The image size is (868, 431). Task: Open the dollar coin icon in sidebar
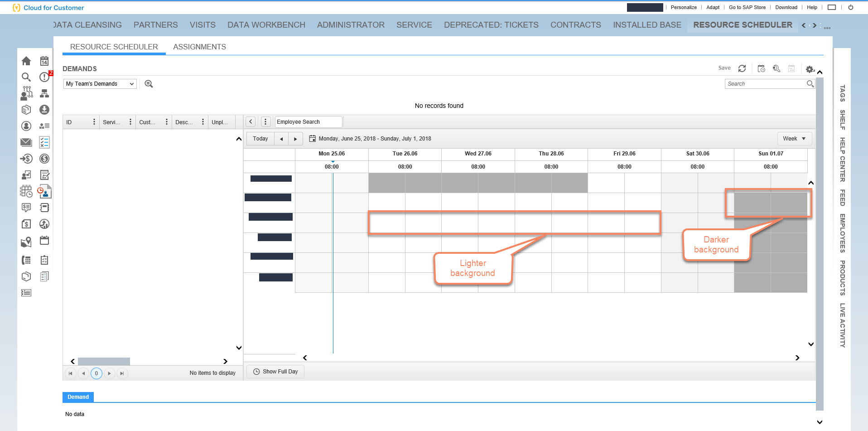(x=44, y=159)
